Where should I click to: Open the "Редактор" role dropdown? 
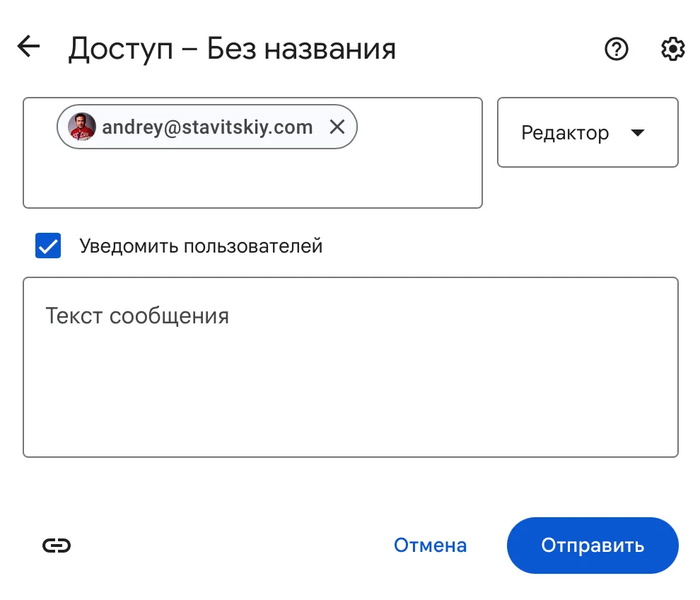588,132
